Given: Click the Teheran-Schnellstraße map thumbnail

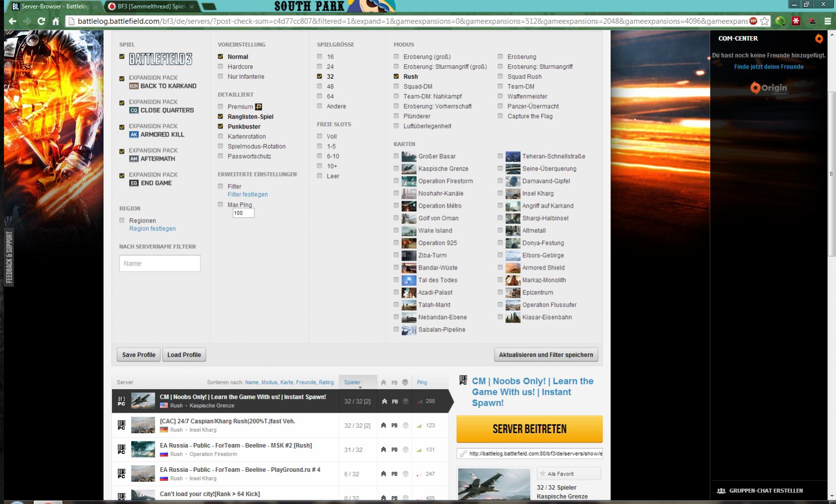Looking at the screenshot, I should click(513, 156).
